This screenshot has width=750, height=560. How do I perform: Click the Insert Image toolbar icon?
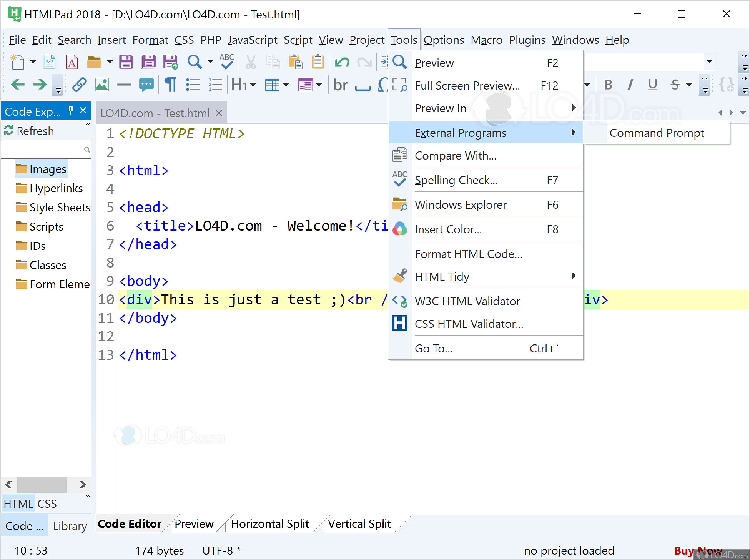click(102, 85)
